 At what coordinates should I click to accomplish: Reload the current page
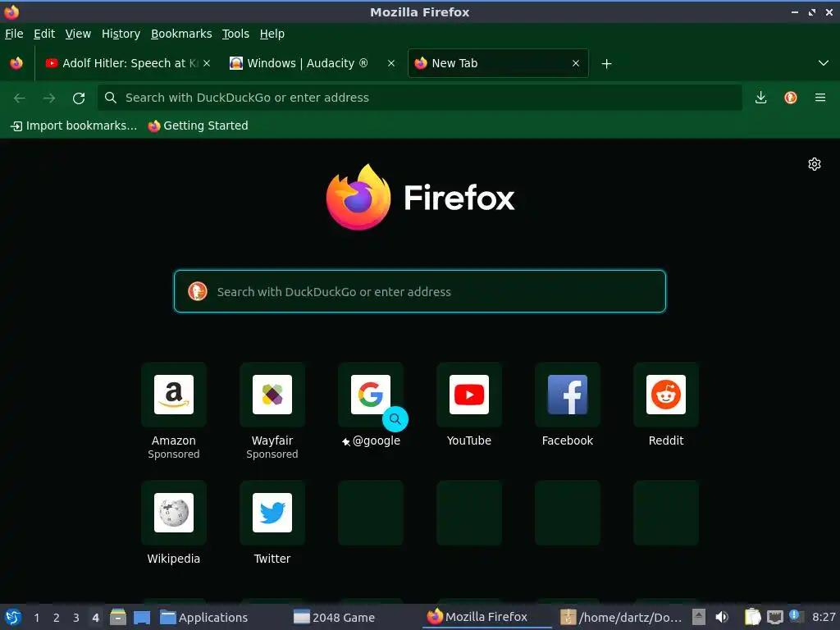point(79,98)
